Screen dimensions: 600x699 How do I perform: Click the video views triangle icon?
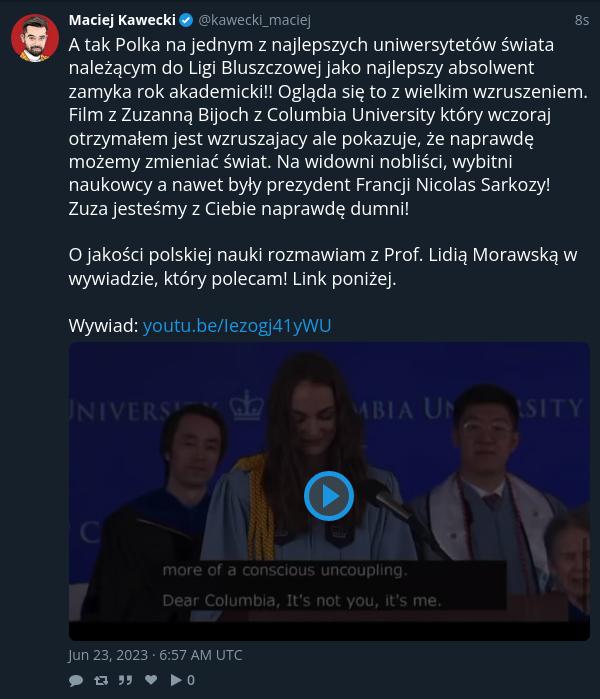[x=176, y=680]
